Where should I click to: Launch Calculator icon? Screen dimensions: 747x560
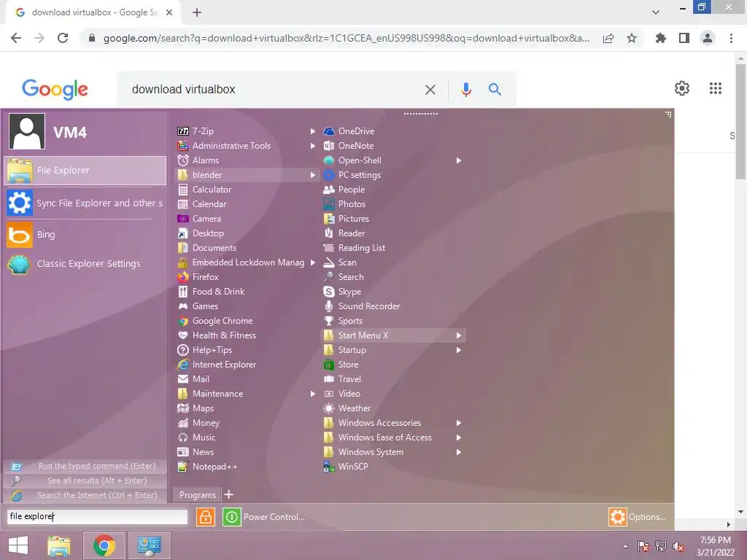pos(183,190)
